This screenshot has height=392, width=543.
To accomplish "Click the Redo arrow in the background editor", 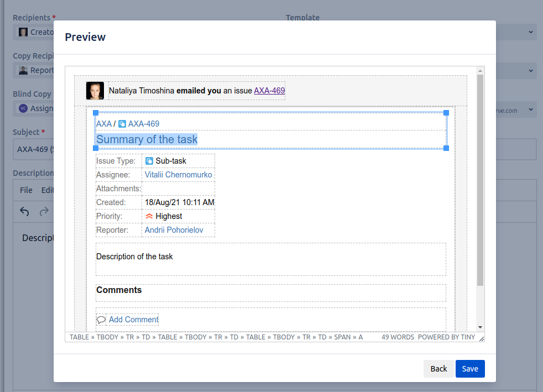I will tap(44, 211).
